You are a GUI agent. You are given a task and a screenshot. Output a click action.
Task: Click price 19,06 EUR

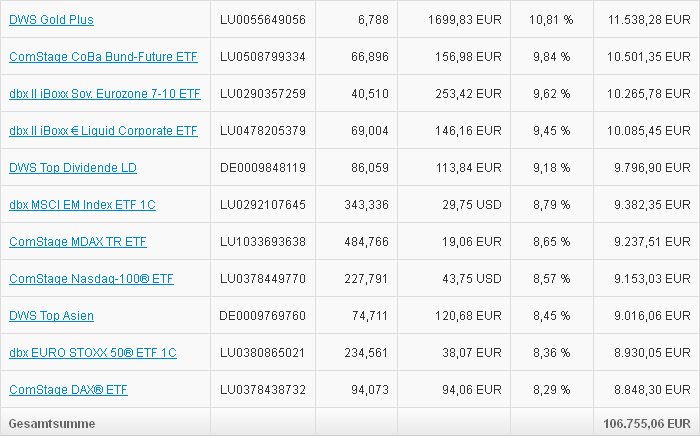point(472,242)
